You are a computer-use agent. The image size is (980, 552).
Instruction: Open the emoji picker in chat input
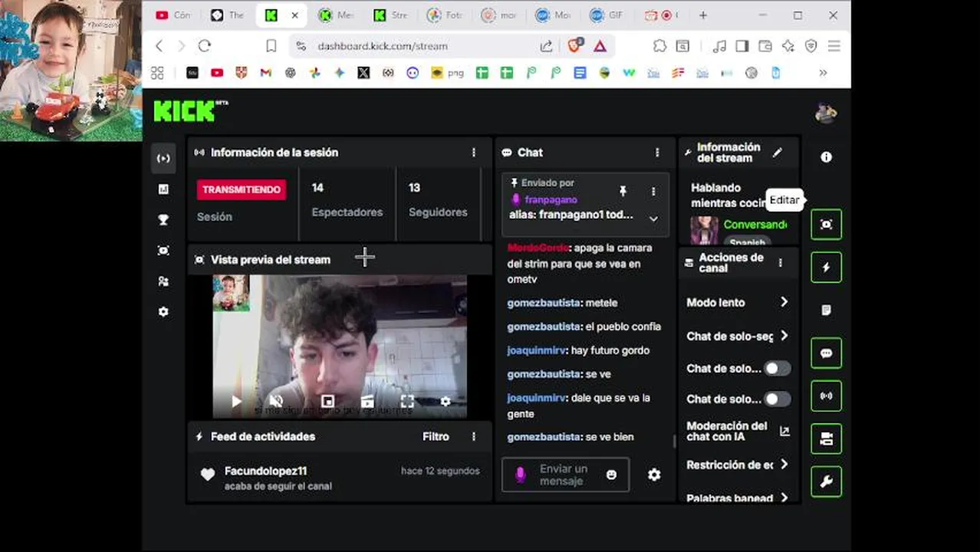click(611, 475)
